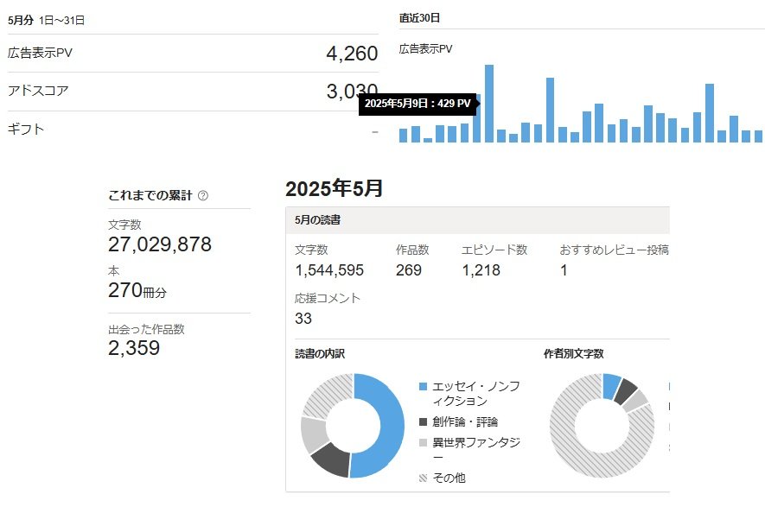Click the dark gray 創作論・評論 legend square
765x532 pixels.
click(423, 421)
